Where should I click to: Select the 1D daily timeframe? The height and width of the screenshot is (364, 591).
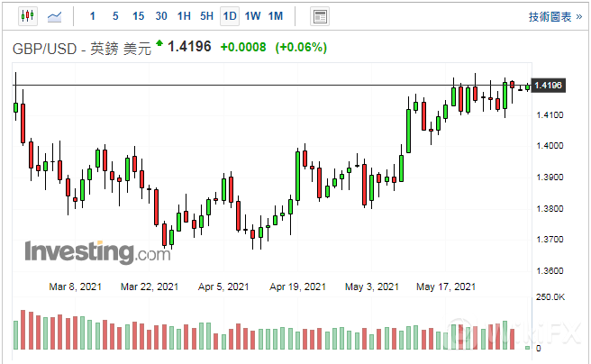tap(230, 16)
